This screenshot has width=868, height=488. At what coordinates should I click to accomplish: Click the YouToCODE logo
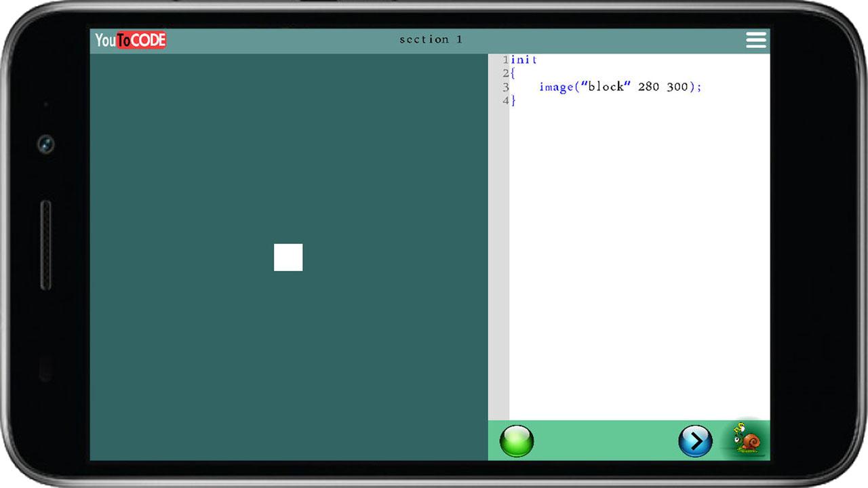pyautogui.click(x=130, y=40)
